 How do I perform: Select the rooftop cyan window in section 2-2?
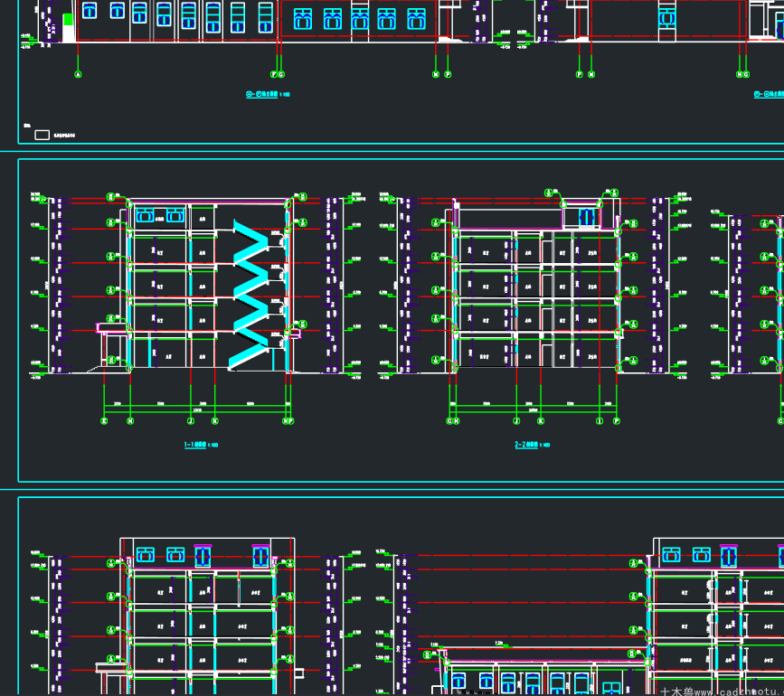pos(586,217)
